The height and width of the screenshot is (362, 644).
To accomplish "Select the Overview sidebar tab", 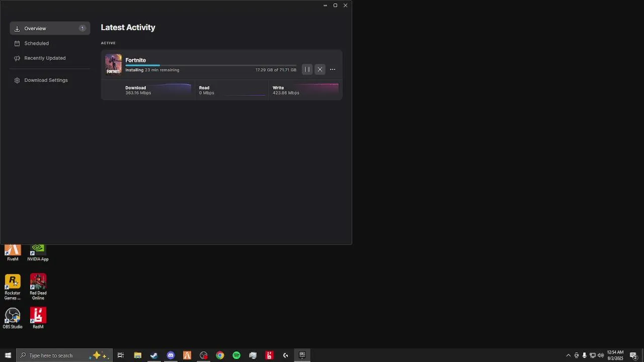I will (50, 29).
